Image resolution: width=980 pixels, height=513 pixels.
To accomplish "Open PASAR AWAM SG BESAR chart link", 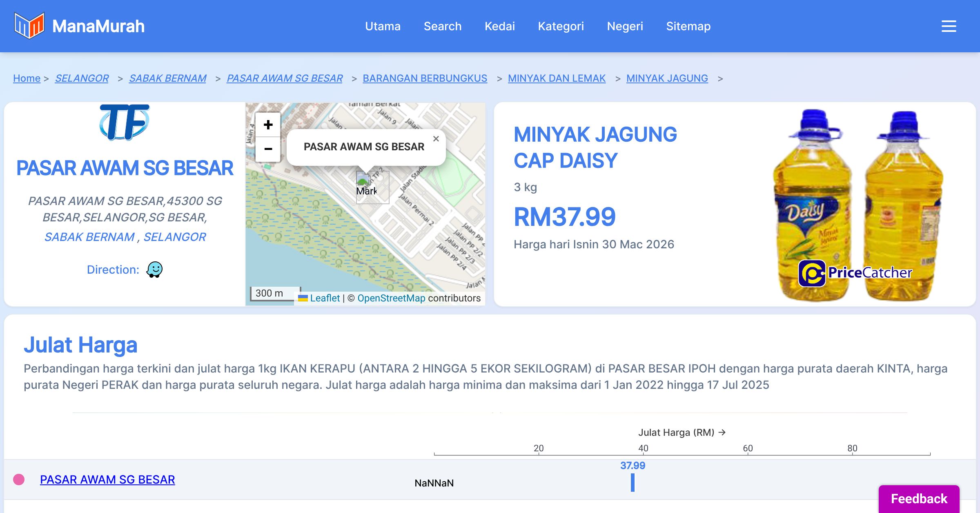I will 107,479.
